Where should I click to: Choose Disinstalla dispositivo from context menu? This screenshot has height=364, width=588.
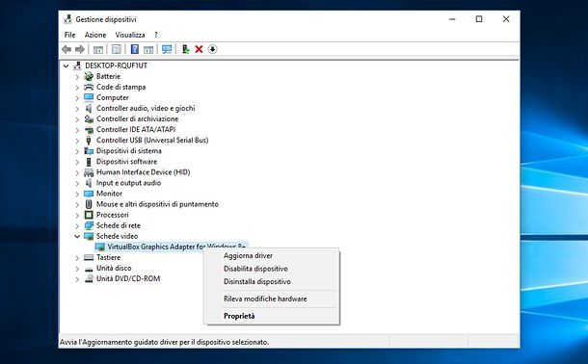pos(273,281)
